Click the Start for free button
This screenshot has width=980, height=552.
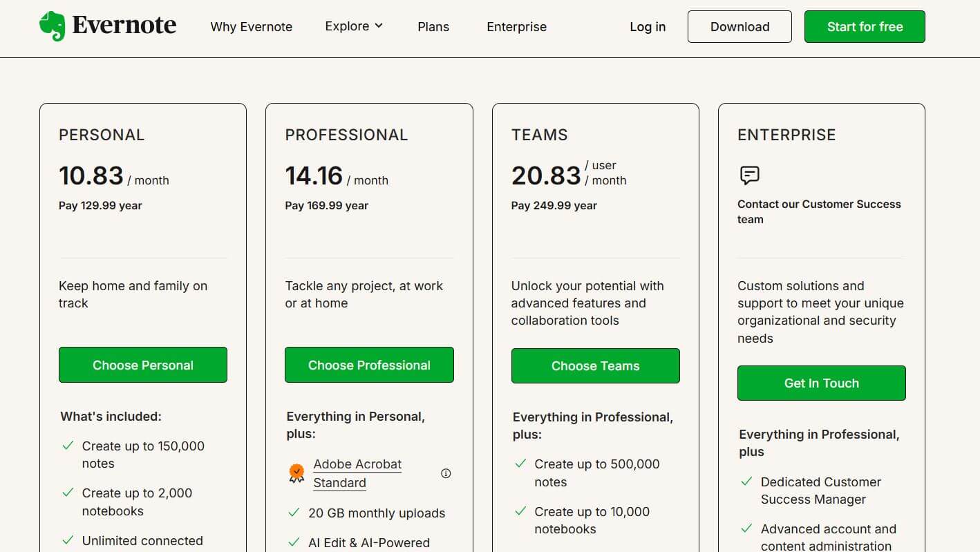pyautogui.click(x=864, y=26)
